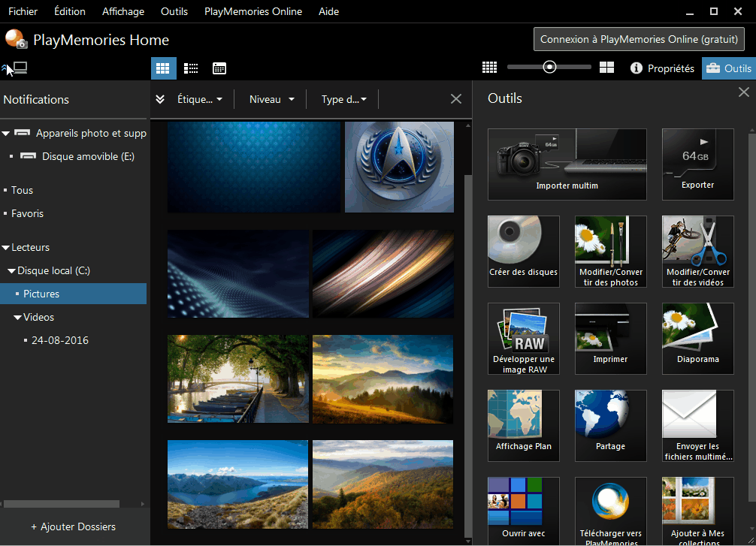Click the Partage globe tile
This screenshot has width=756, height=546.
coord(611,426)
